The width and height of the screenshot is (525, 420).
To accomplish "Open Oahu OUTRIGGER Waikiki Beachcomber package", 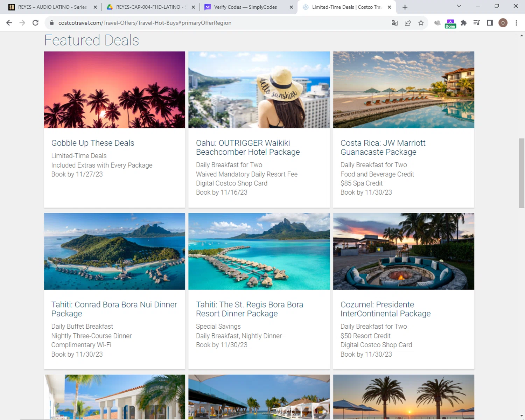I will click(248, 147).
